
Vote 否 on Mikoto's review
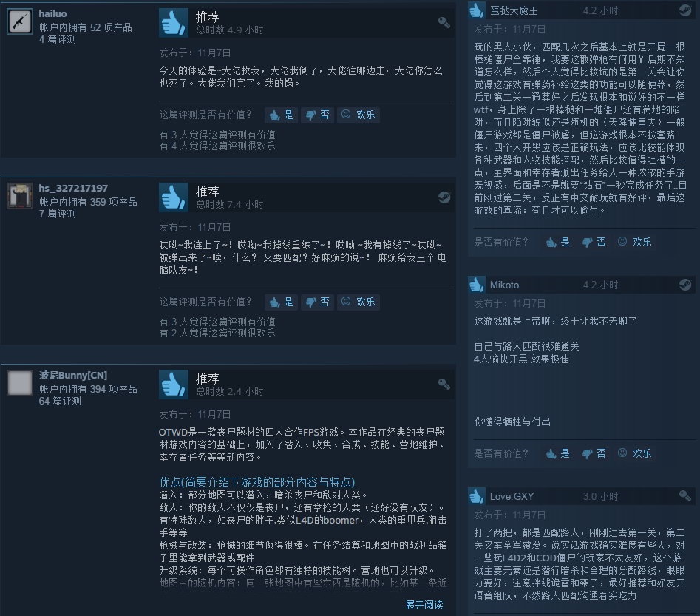point(594,453)
